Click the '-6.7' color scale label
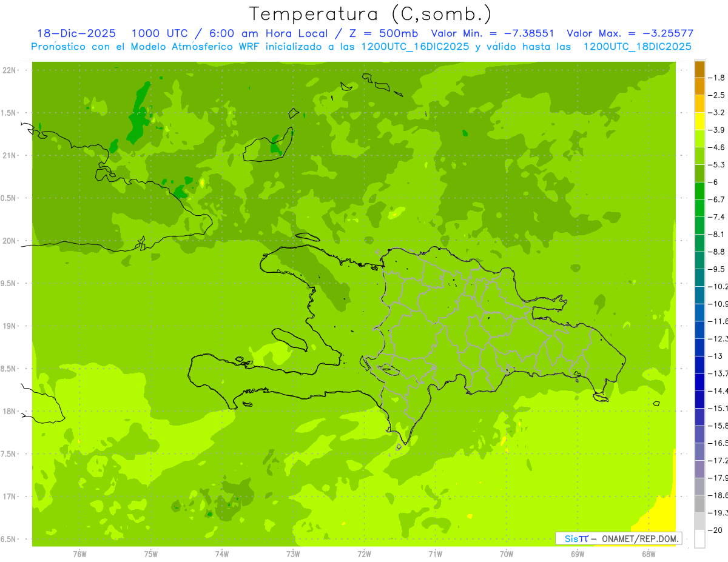This screenshot has width=728, height=562. coord(717,199)
